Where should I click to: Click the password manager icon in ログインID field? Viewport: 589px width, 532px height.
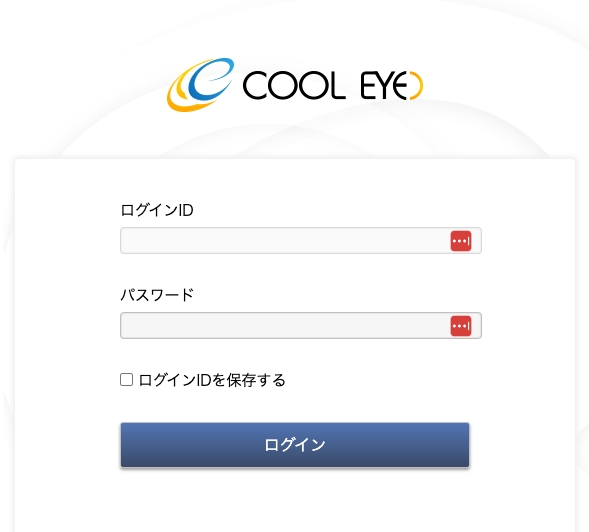[x=461, y=241]
